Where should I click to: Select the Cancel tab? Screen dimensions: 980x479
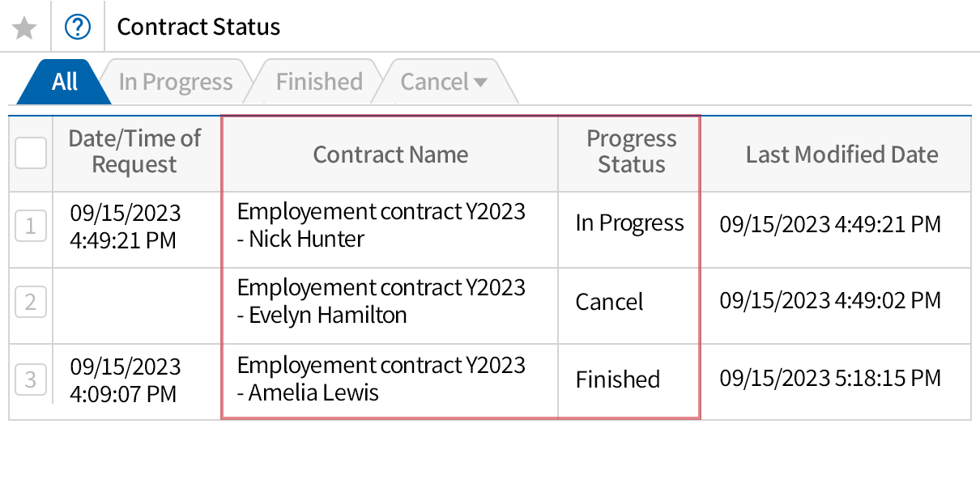click(435, 81)
